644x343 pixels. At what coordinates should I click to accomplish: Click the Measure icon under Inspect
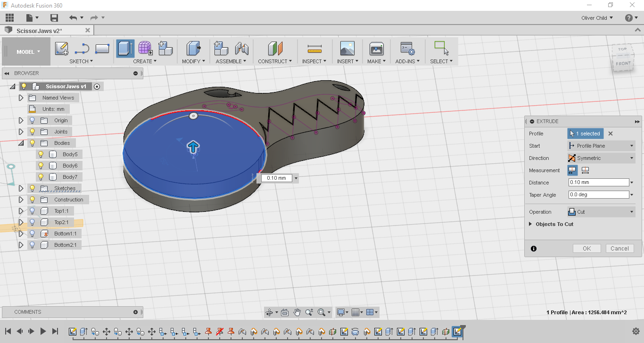pos(314,49)
